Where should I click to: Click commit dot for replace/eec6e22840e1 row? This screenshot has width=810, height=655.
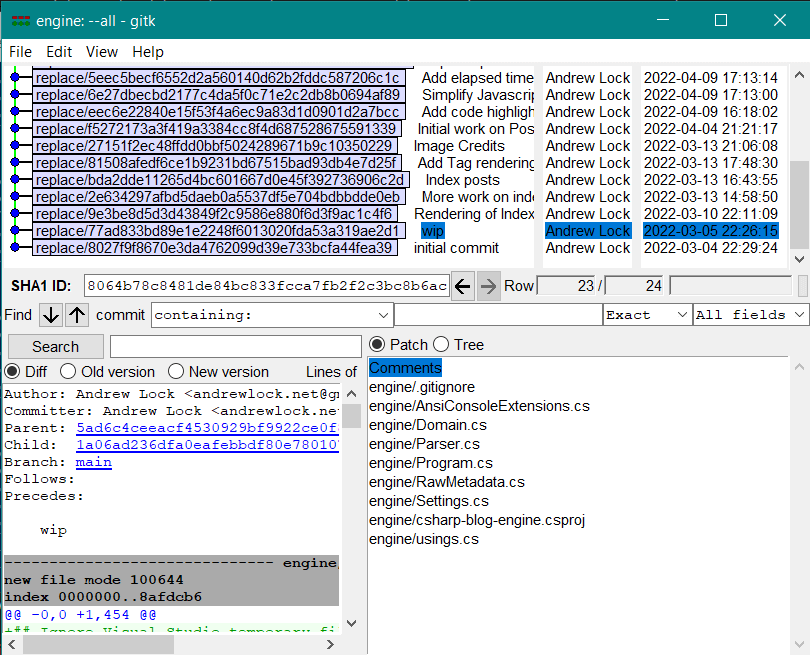[15, 112]
